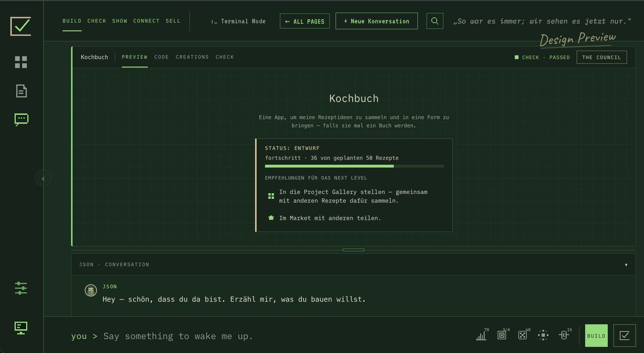The image size is (644, 353).
Task: Collapse the JSON conversation panel arrow
Action: coord(626,265)
